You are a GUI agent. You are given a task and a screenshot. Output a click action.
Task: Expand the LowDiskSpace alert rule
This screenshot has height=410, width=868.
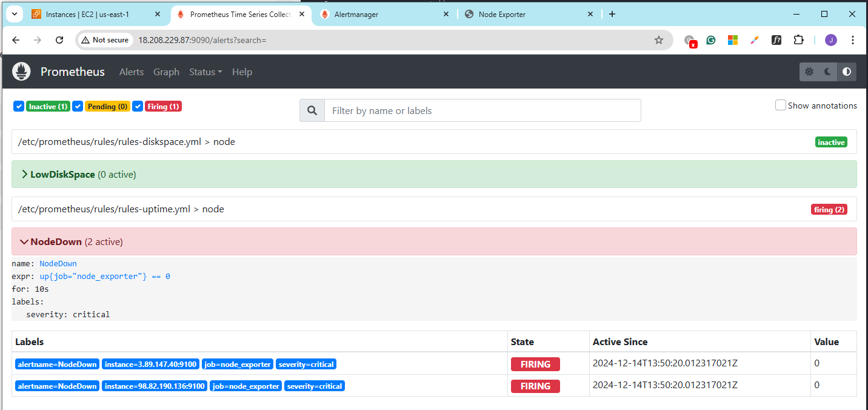[434, 174]
